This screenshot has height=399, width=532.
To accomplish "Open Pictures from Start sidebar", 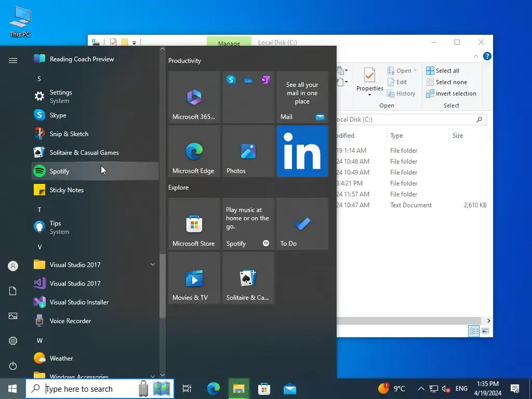I will pos(13,316).
